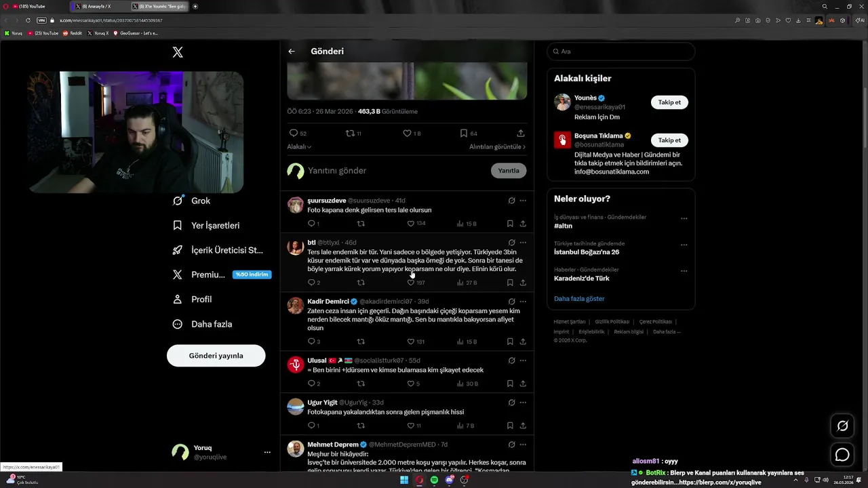Open Yer İşaretleri in the sidebar
This screenshot has width=868, height=488.
206,226
